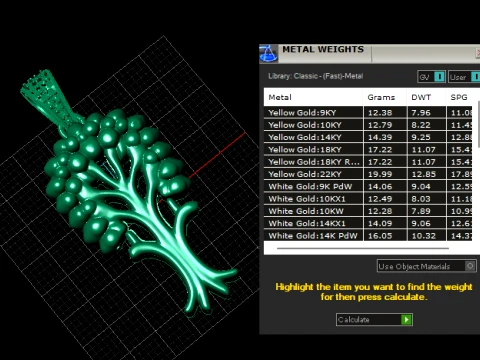This screenshot has height=360, width=480.
Task: Click the green play arrow on Calculate
Action: coord(406,320)
